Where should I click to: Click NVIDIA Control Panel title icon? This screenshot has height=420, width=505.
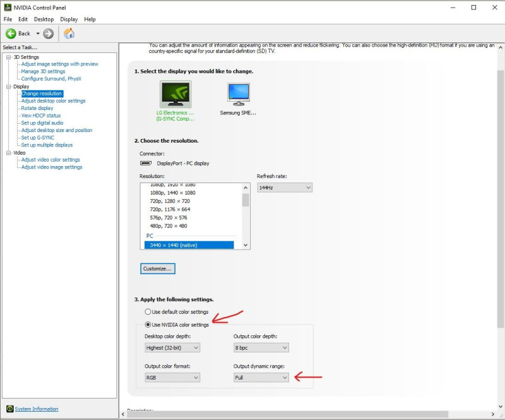click(x=8, y=7)
